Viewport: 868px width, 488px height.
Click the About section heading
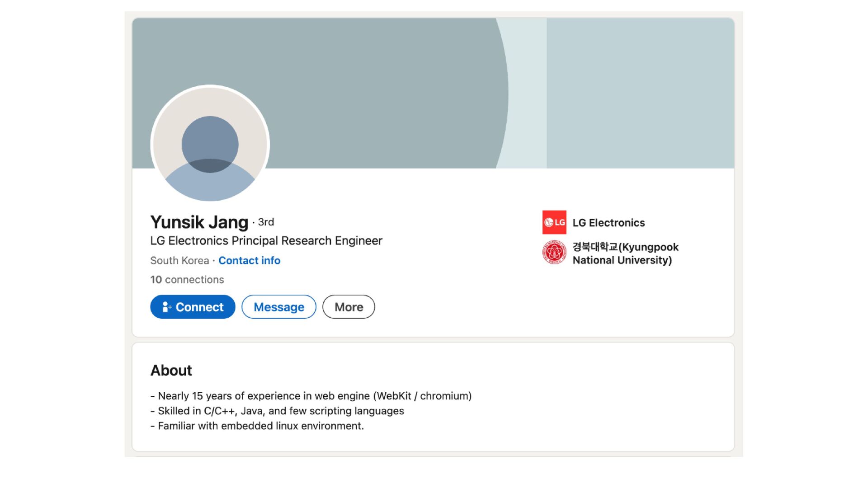(x=171, y=371)
